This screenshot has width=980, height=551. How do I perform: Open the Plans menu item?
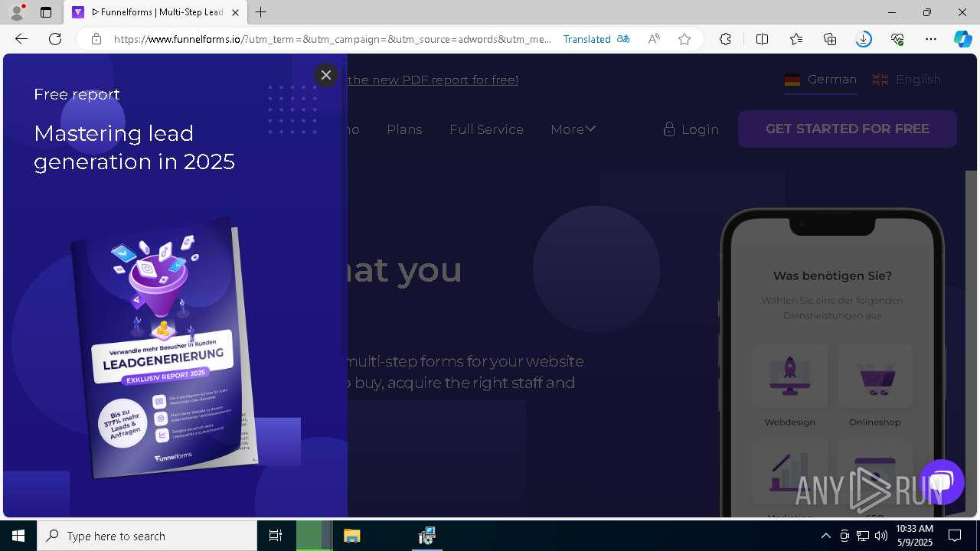(x=404, y=129)
